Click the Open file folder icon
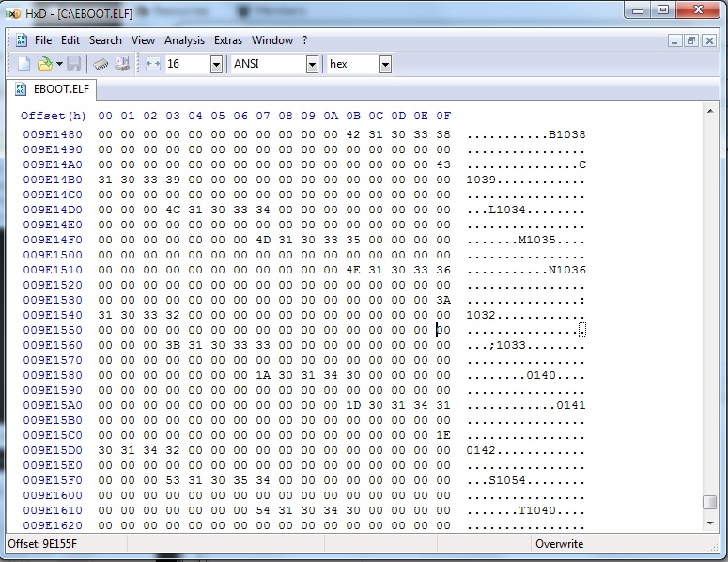Viewport: 728px width, 562px height. [x=45, y=64]
